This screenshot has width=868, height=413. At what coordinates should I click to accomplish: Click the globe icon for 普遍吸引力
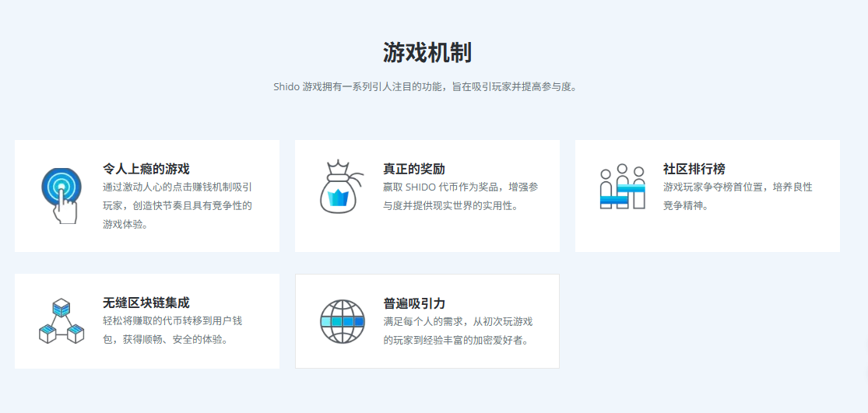342,320
